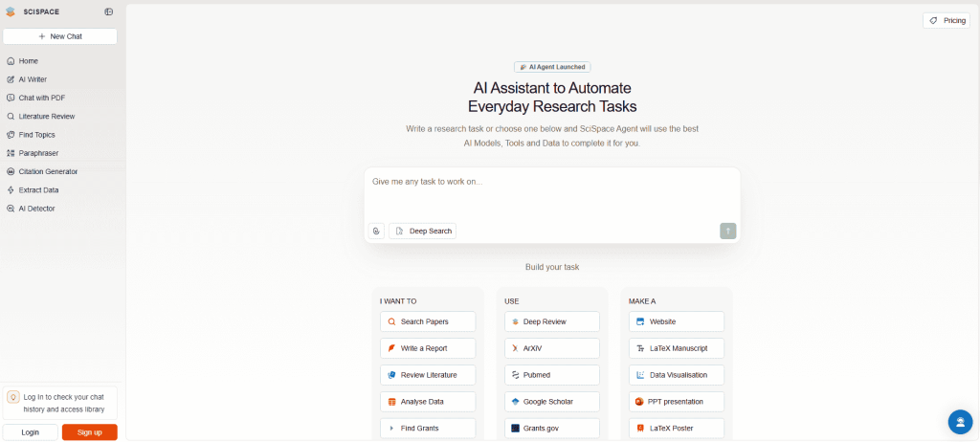Click the send arrow button
This screenshot has height=442, width=980.
[x=728, y=231]
